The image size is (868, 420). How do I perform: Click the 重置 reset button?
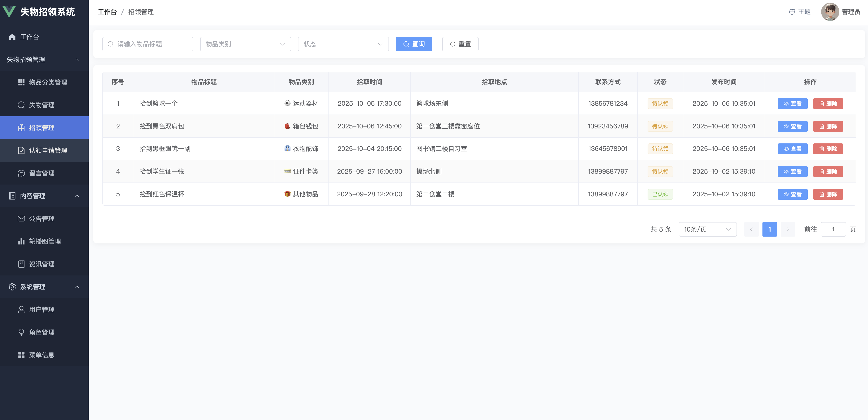460,44
